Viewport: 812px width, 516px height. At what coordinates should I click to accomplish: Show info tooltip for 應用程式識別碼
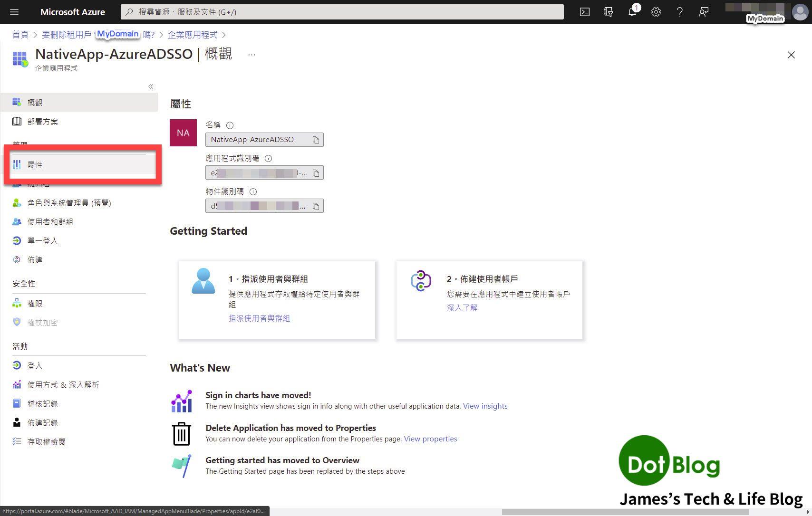(x=268, y=159)
